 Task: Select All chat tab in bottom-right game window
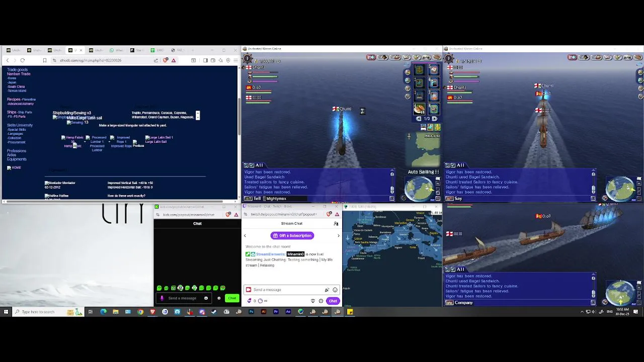[460, 269]
